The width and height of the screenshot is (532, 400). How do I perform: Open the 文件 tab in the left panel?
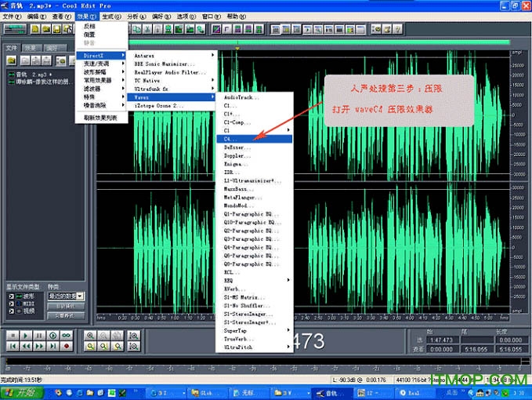pos(12,48)
